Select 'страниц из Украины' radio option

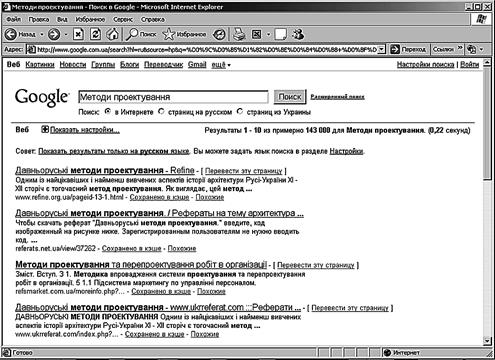pyautogui.click(x=240, y=112)
